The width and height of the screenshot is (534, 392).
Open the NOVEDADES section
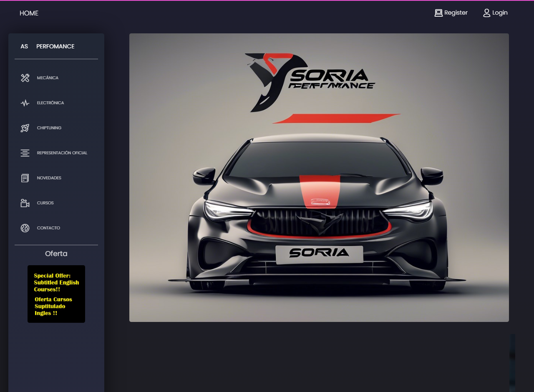click(x=49, y=178)
